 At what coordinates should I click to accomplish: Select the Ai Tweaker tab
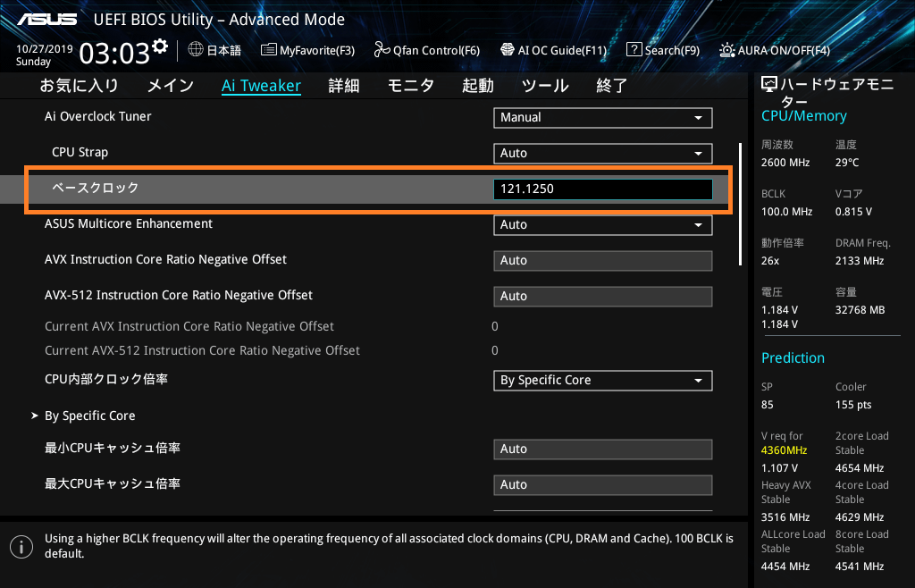point(261,86)
